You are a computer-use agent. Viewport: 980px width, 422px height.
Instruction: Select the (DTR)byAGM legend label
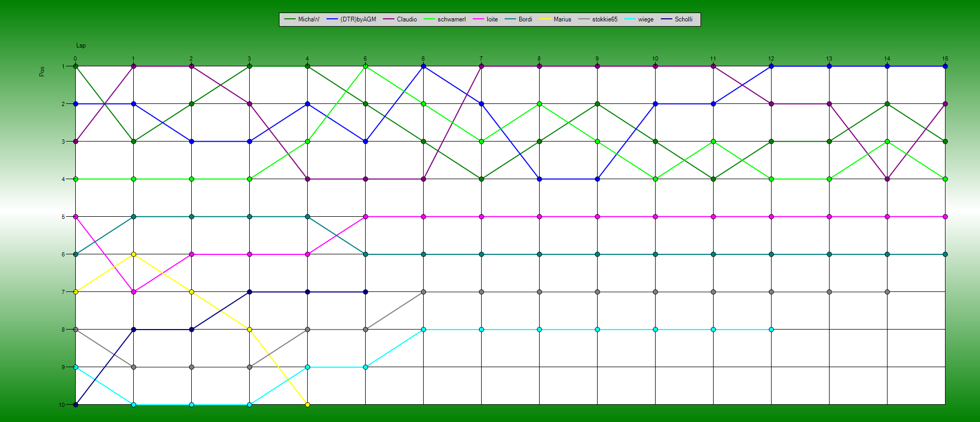tap(358, 19)
